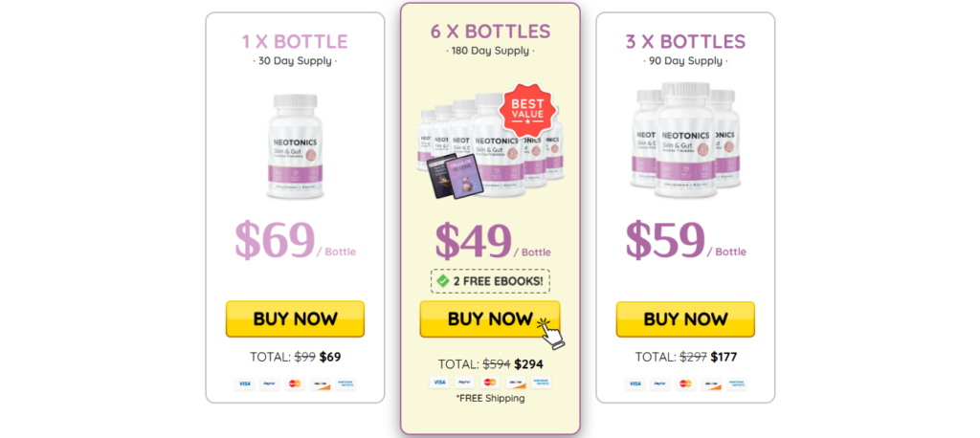This screenshot has height=438, width=980.
Task: Click the American Express icon under 3 bottles plan
Action: pos(736,383)
